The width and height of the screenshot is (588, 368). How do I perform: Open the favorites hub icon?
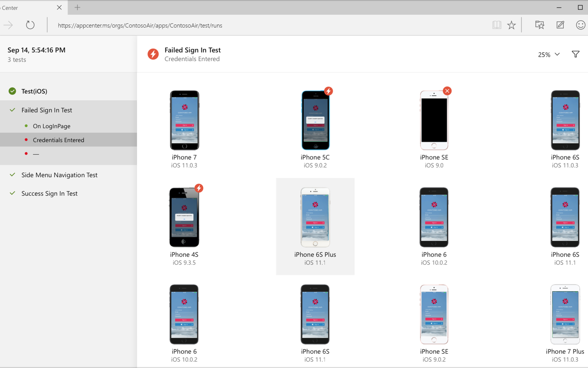(x=539, y=25)
